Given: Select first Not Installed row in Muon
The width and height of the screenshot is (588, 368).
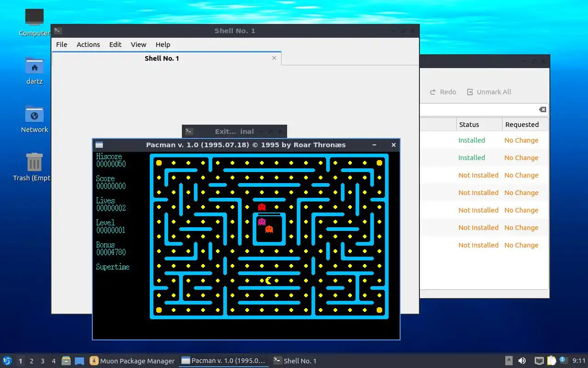Looking at the screenshot, I should click(478, 175).
